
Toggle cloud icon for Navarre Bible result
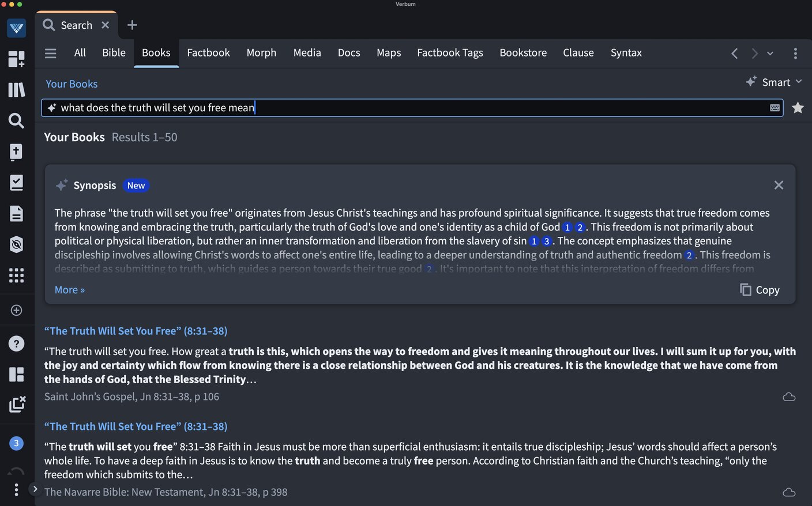tap(789, 492)
